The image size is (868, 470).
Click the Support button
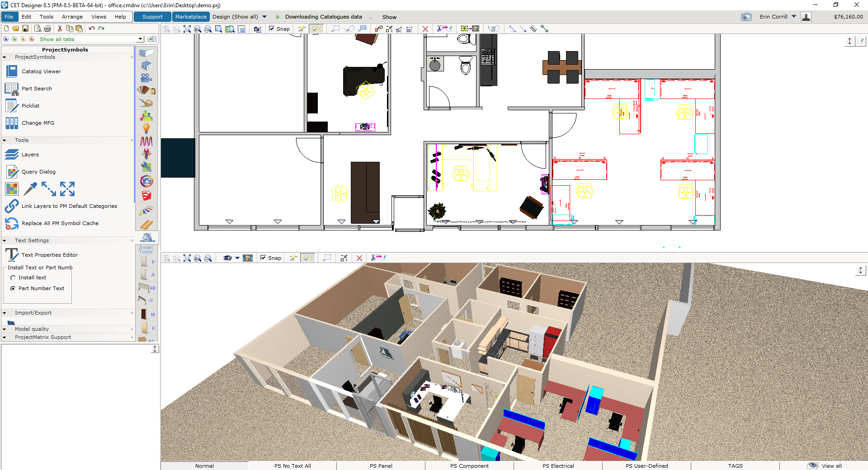tap(152, 17)
